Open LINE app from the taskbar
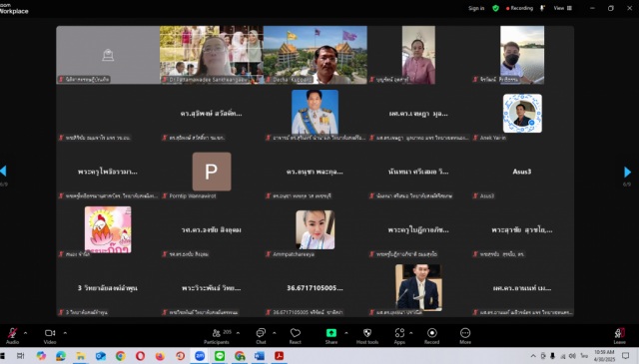This screenshot has width=639, height=364. [220, 356]
